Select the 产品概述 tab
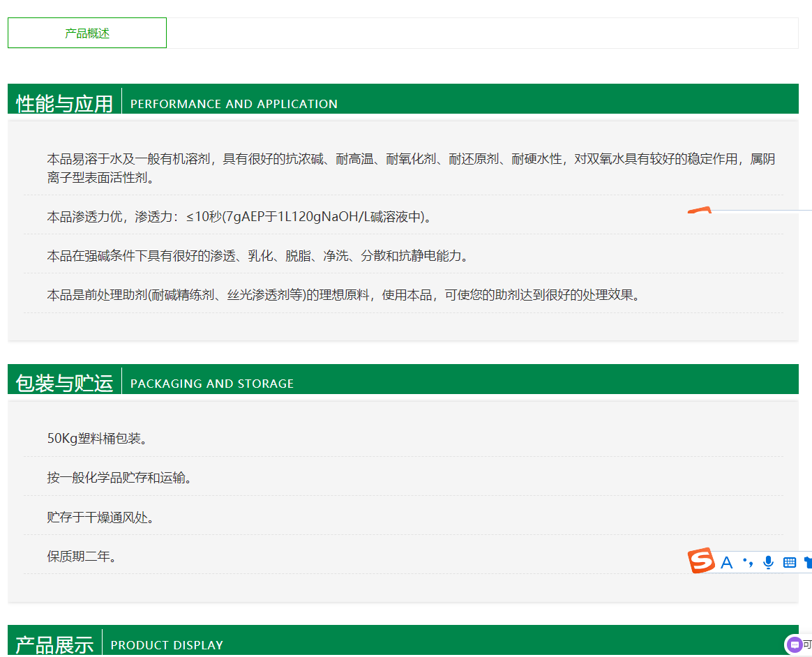This screenshot has height=657, width=812. pyautogui.click(x=87, y=33)
